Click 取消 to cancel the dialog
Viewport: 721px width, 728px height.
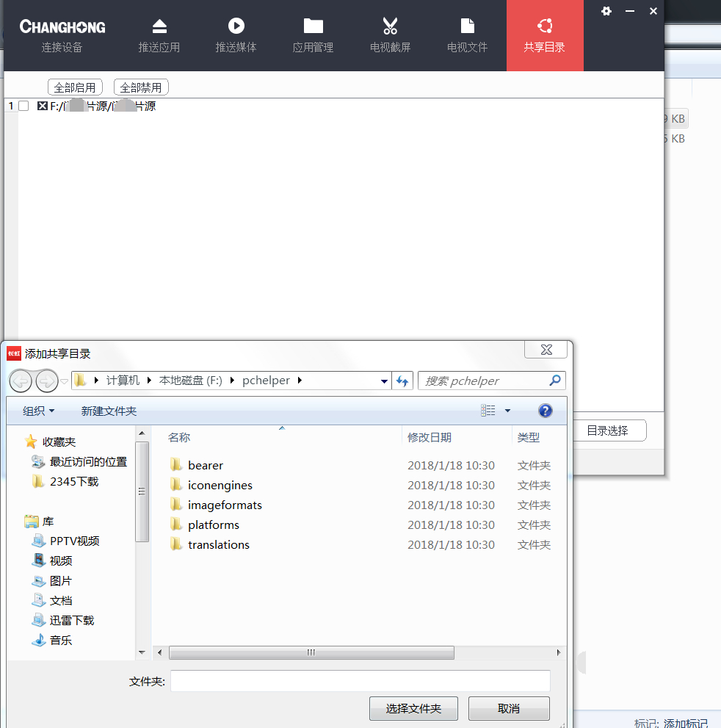(509, 708)
